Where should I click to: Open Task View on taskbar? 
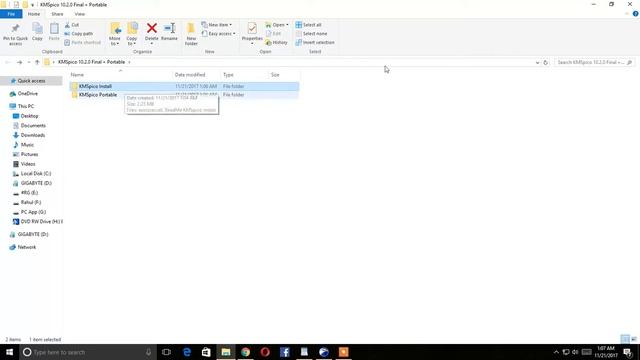pyautogui.click(x=166, y=352)
